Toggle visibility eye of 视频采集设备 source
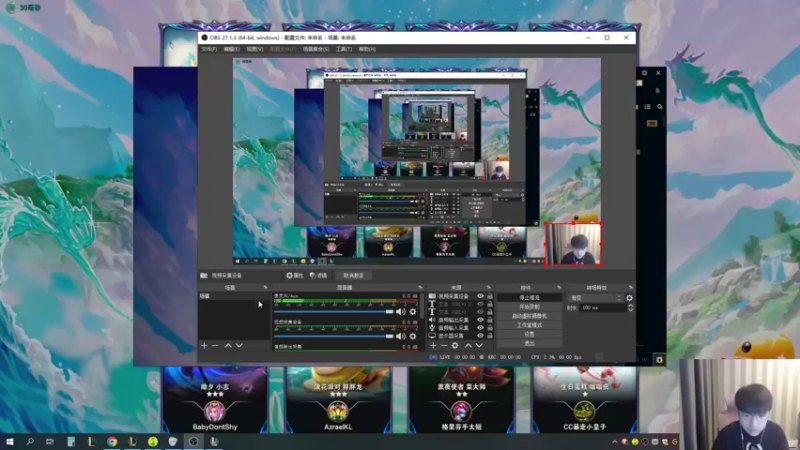This screenshot has width=800, height=450. tap(480, 296)
